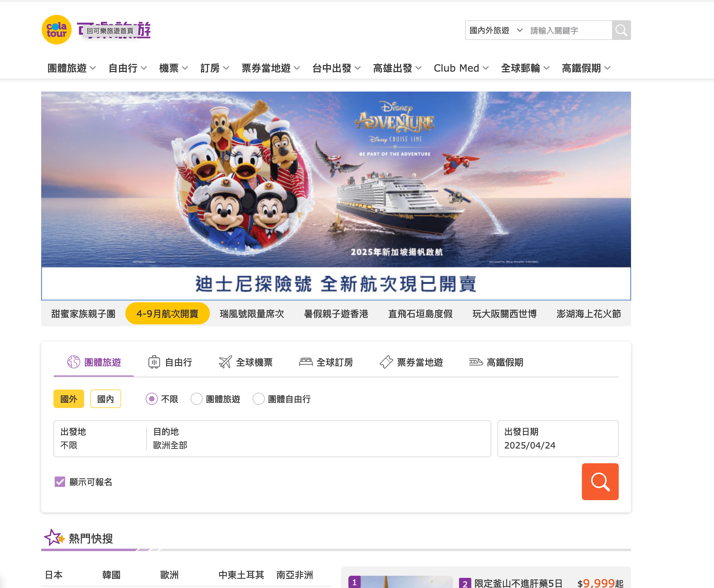Screen dimensions: 714x588
Task: Click the 出發地 departure field
Action: pos(100,438)
